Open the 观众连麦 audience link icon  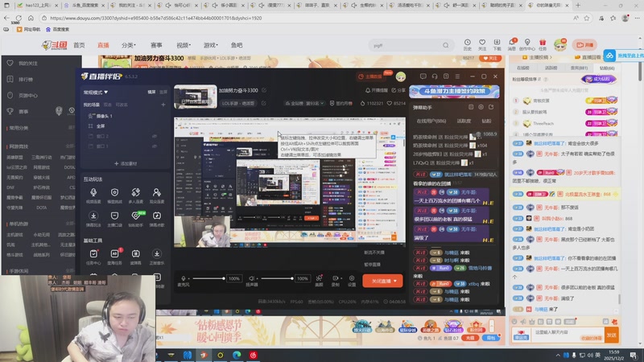click(156, 195)
